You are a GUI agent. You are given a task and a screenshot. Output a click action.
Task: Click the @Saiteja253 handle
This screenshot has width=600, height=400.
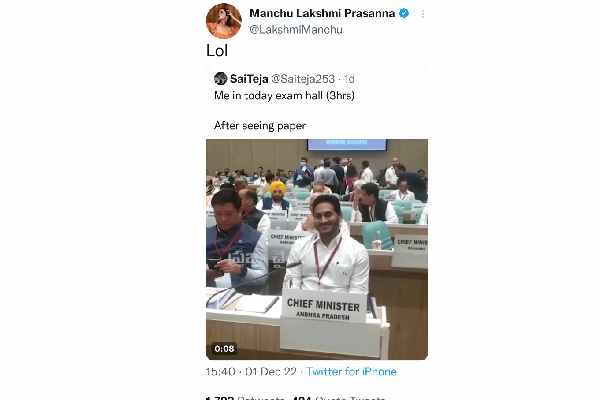[303, 79]
